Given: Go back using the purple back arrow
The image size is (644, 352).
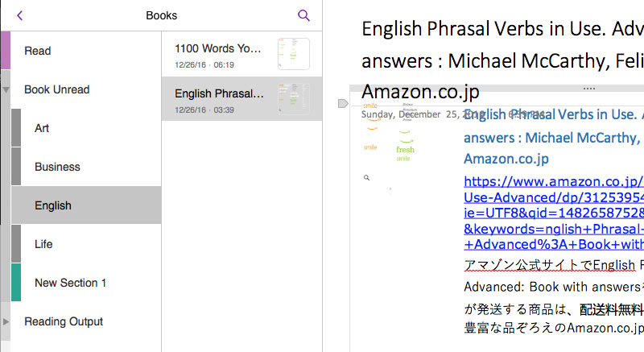Looking at the screenshot, I should 19,15.
